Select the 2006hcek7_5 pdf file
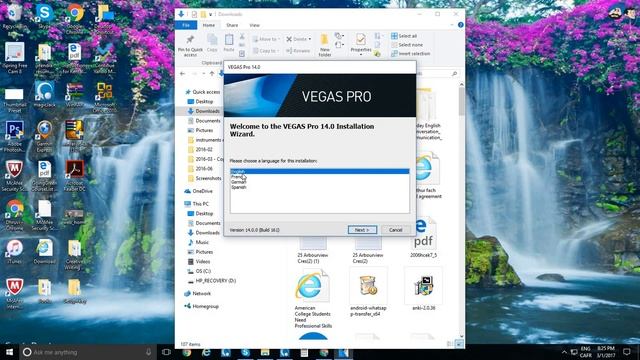640x360 pixels. click(423, 238)
